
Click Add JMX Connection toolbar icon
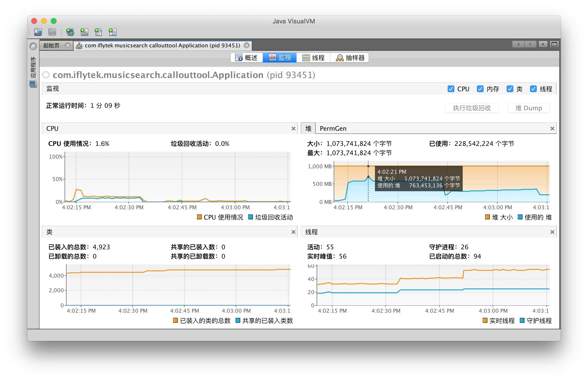(84, 32)
